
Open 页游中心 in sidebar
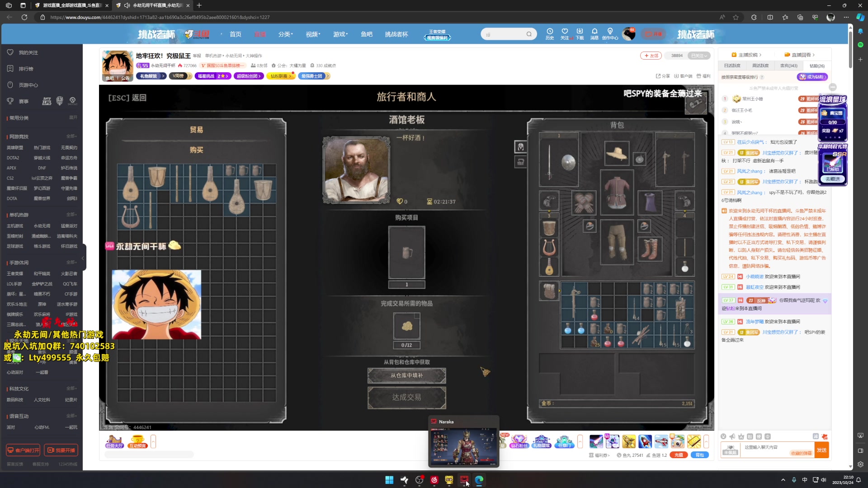pos(28,85)
